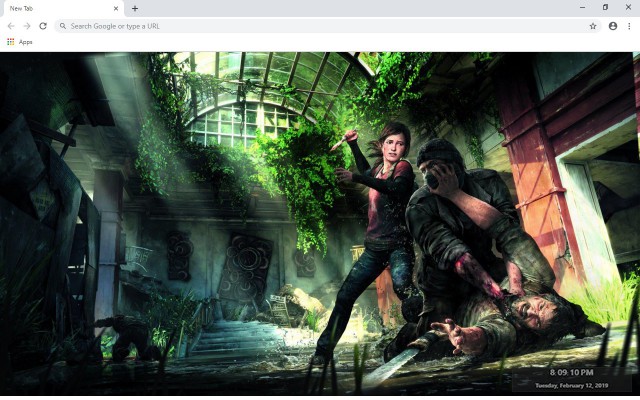Click the forward navigation arrow
Image resolution: width=640 pixels, height=400 pixels.
(27, 26)
